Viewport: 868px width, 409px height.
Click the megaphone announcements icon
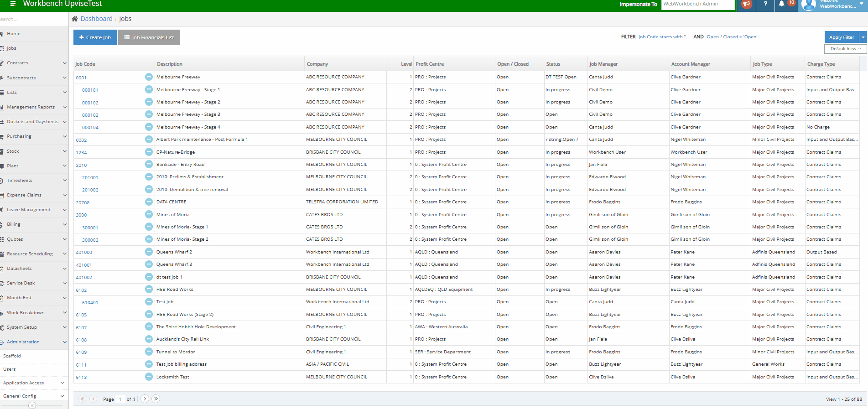(747, 4)
